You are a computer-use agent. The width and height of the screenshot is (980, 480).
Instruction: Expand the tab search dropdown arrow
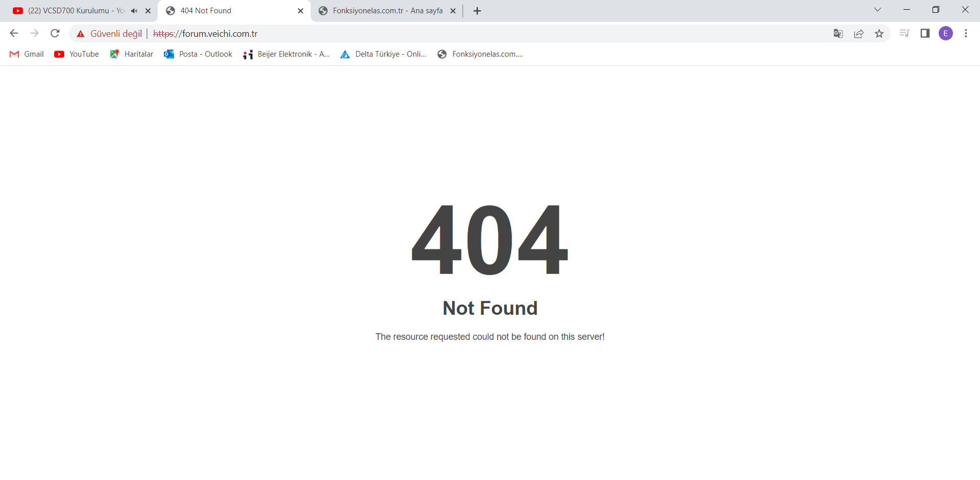(877, 10)
